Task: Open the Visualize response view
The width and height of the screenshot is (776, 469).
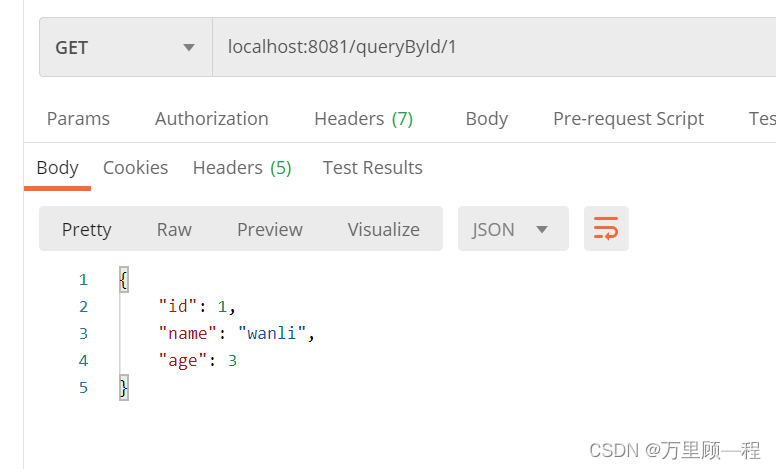Action: pos(384,230)
